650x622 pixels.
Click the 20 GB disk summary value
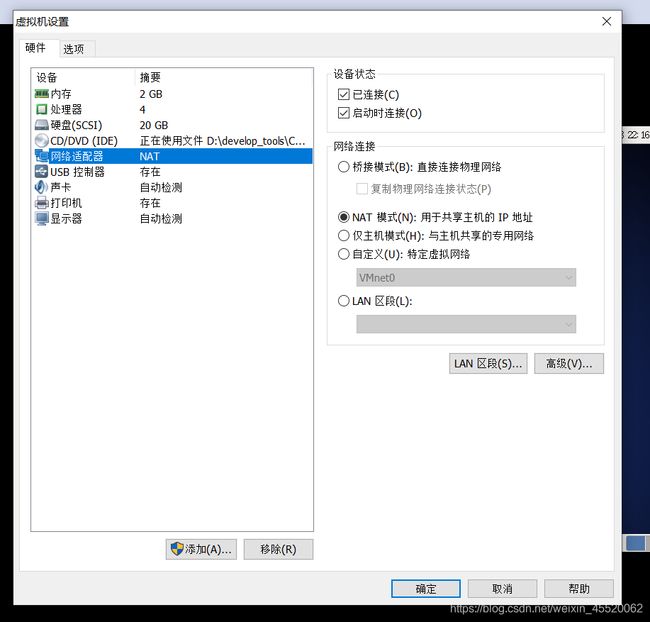pos(154,125)
